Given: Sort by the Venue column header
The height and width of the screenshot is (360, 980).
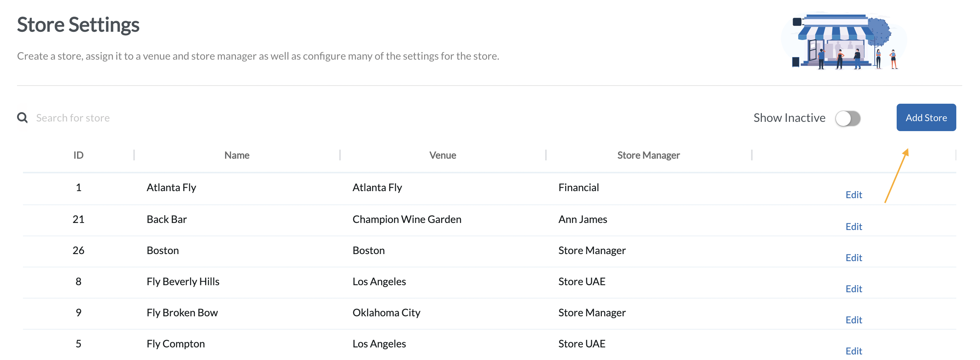Looking at the screenshot, I should tap(443, 155).
